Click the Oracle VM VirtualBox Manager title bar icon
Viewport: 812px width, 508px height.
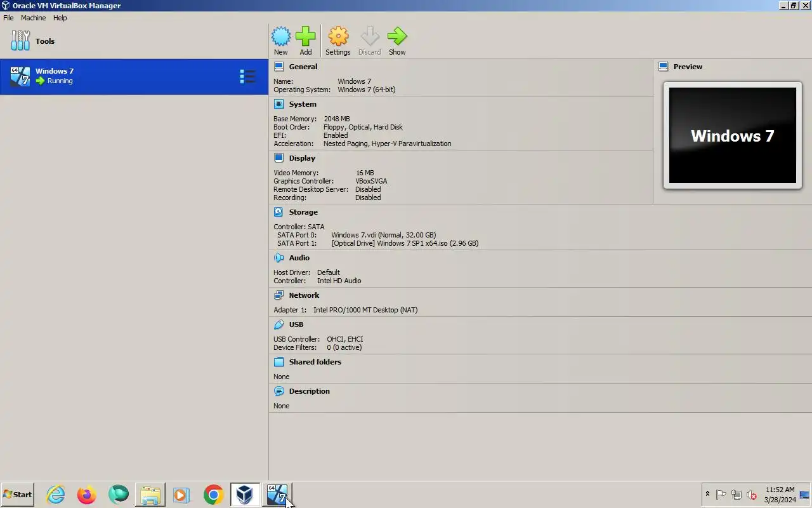[x=6, y=6]
